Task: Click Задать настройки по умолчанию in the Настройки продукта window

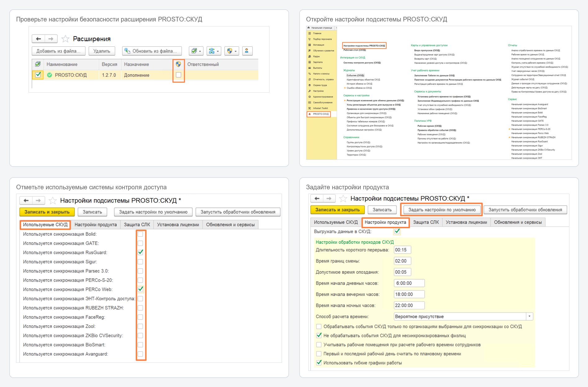Action: tap(441, 210)
